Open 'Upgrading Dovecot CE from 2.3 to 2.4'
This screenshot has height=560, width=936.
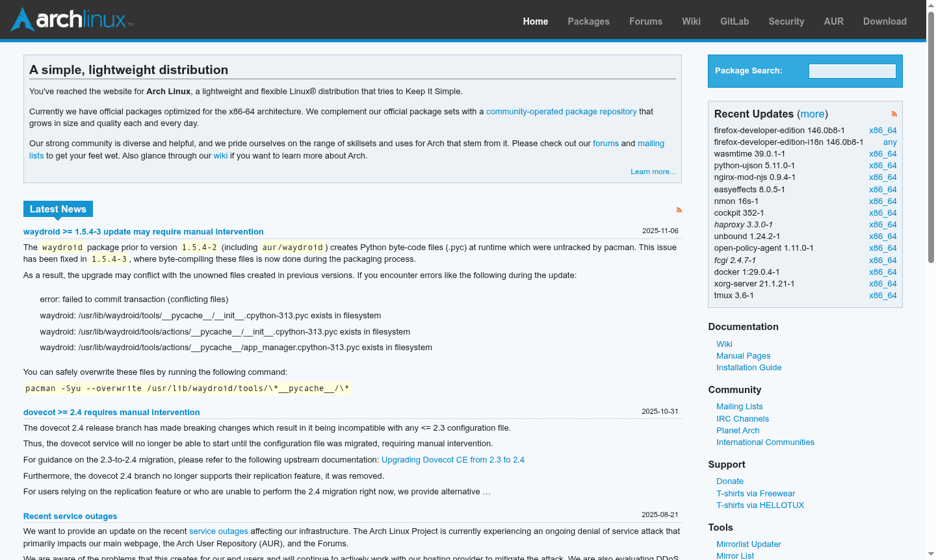pyautogui.click(x=453, y=459)
